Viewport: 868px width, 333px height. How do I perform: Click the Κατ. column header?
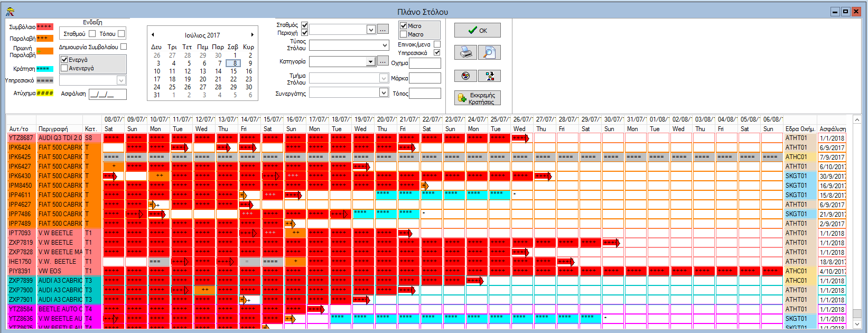[x=92, y=129]
